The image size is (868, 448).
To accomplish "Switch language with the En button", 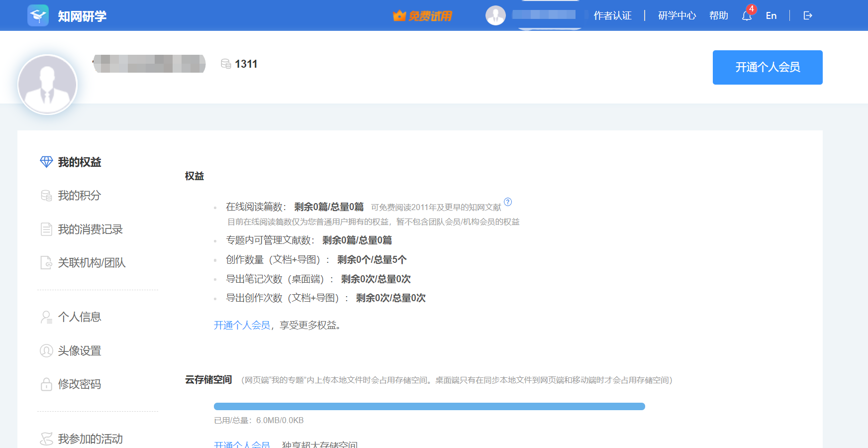I will pyautogui.click(x=771, y=16).
